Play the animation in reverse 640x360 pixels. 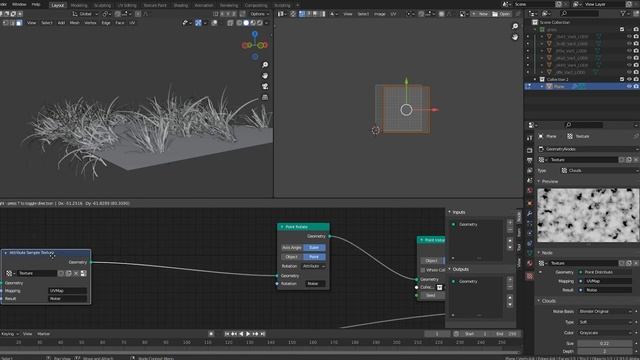point(241,334)
